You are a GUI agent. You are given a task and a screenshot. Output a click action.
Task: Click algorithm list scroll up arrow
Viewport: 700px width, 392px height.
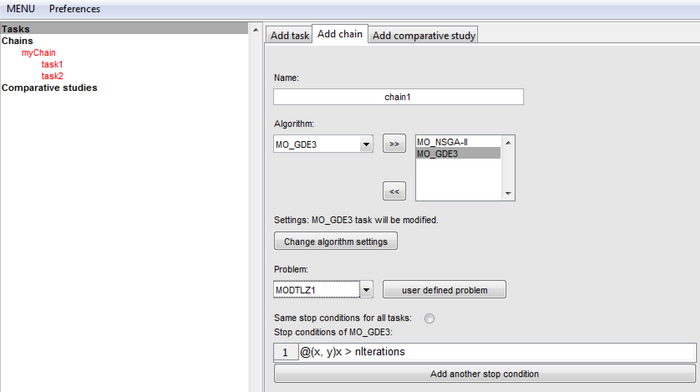click(508, 142)
